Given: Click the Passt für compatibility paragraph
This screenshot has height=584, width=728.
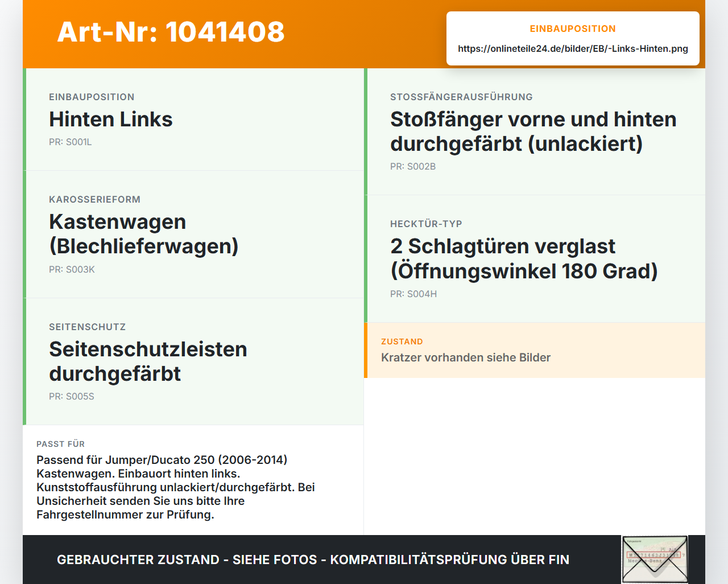Looking at the screenshot, I should [176, 487].
